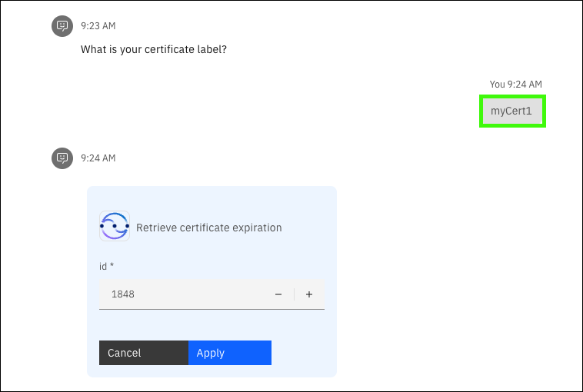Click the required asterisk next to id
The image size is (583, 392).
click(112, 266)
